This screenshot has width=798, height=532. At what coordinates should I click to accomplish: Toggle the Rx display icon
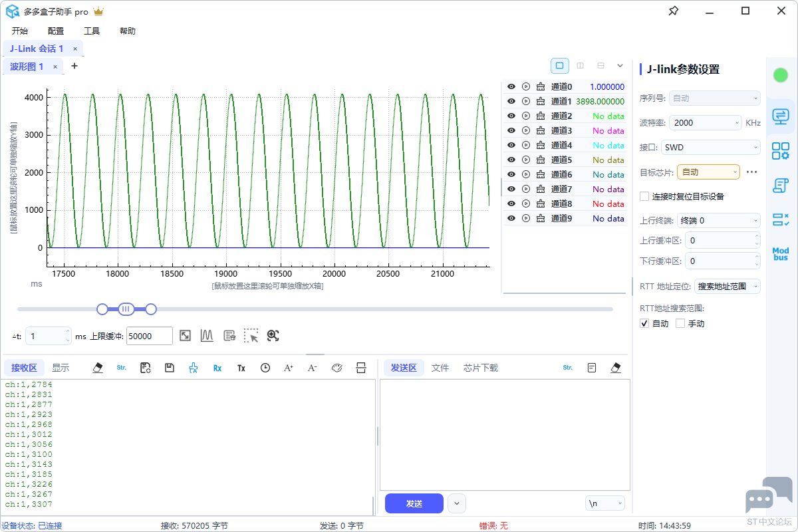click(x=217, y=368)
